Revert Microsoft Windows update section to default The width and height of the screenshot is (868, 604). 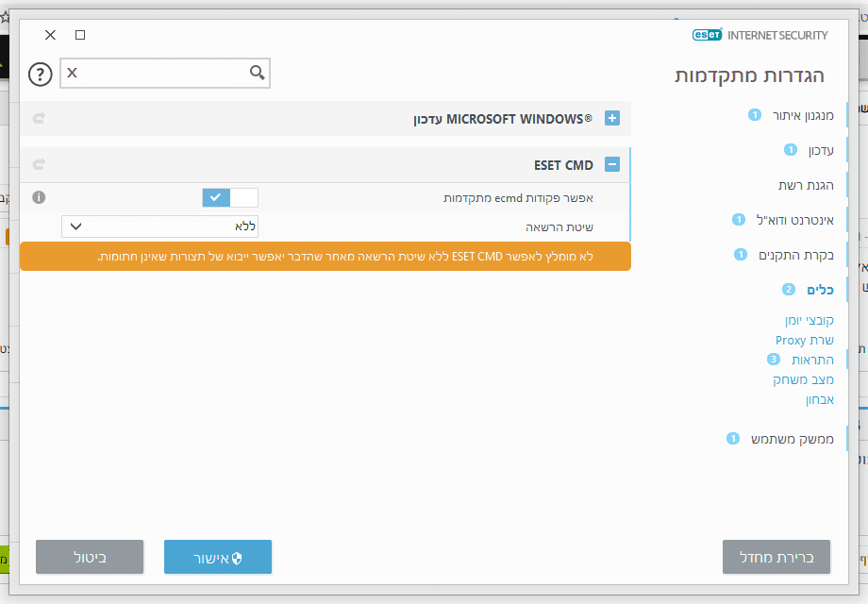pos(40,118)
